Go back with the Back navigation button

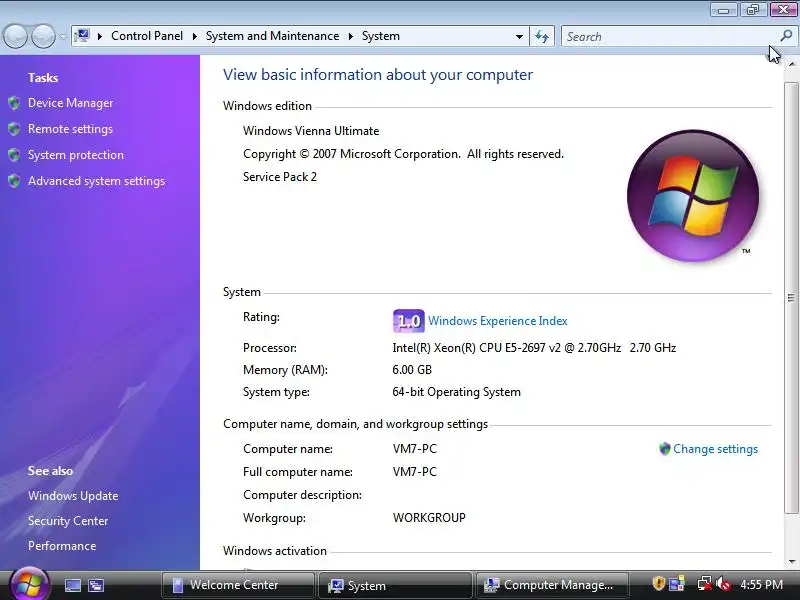tap(15, 36)
